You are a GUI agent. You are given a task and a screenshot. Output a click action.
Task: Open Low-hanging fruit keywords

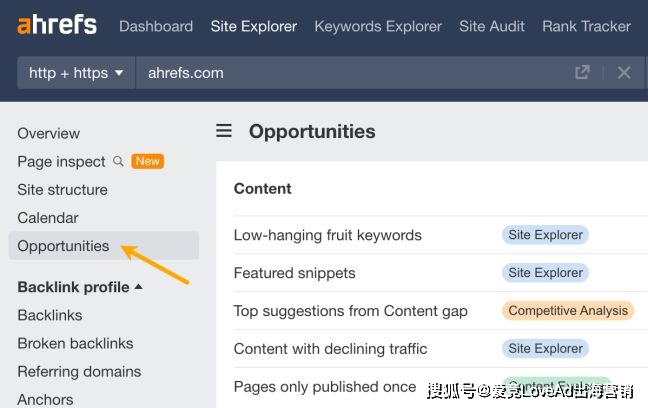click(x=327, y=235)
